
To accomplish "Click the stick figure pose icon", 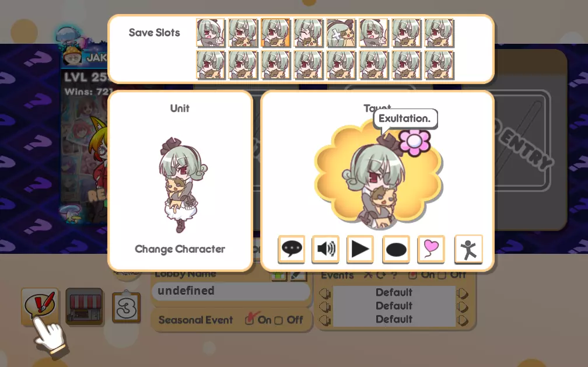I will coord(468,249).
